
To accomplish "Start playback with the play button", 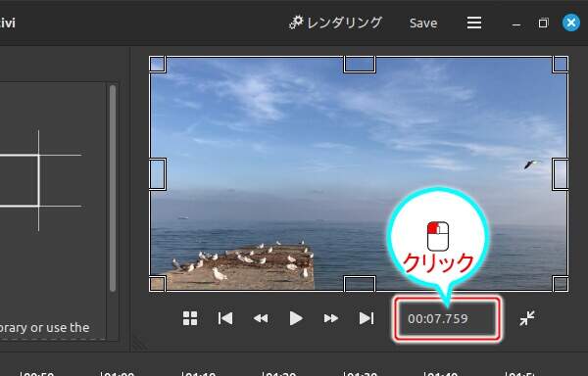I will [296, 318].
